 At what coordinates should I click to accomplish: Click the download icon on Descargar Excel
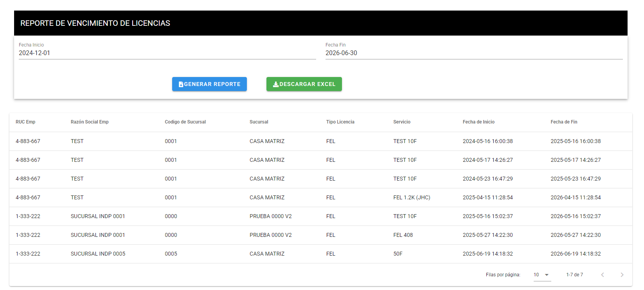276,84
